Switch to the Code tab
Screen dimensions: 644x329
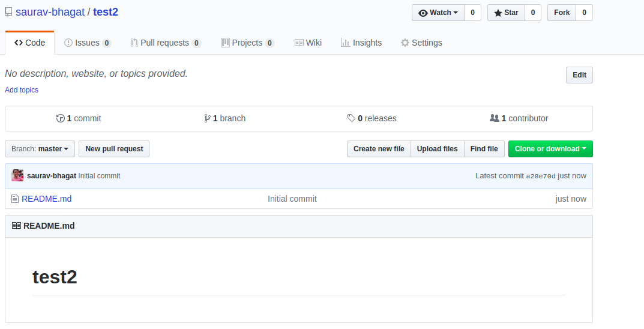[29, 43]
